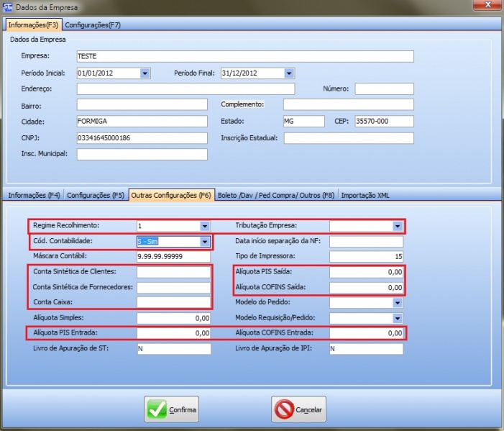Screen dimensions: 504x431
Task: Click the Alíquota PIS Saída field
Action: [x=367, y=272]
